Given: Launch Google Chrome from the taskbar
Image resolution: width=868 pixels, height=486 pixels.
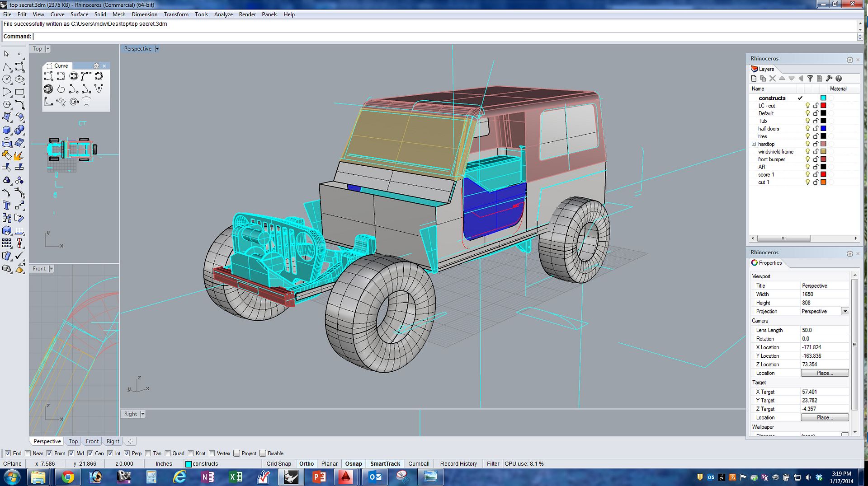Looking at the screenshot, I should [68, 477].
